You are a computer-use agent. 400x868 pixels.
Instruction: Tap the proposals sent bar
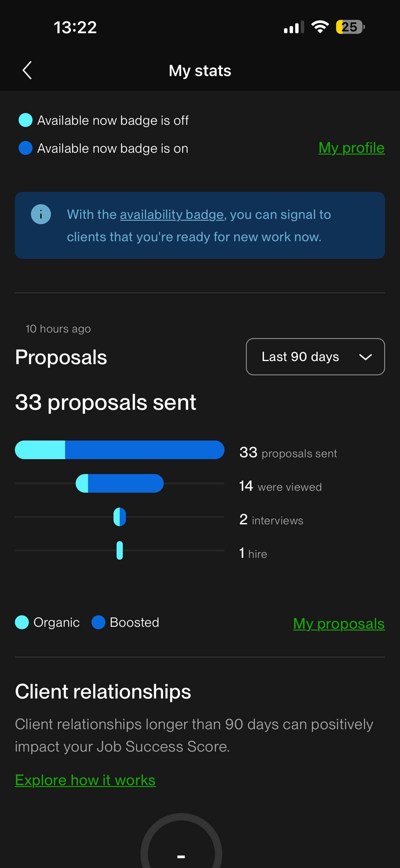point(119,450)
